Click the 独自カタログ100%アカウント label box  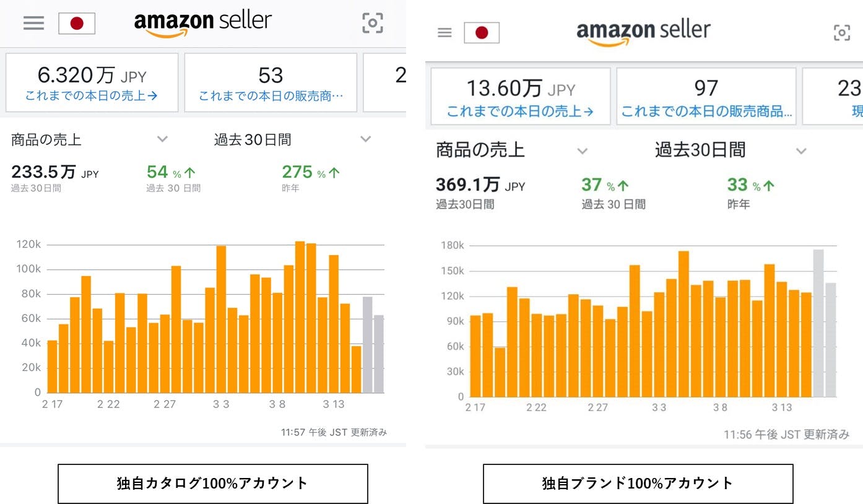[212, 484]
